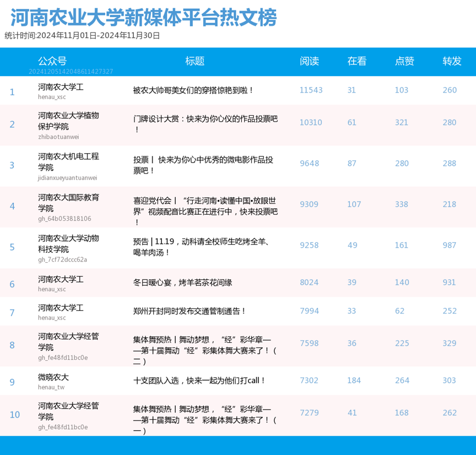Click like count 321

pyautogui.click(x=401, y=122)
